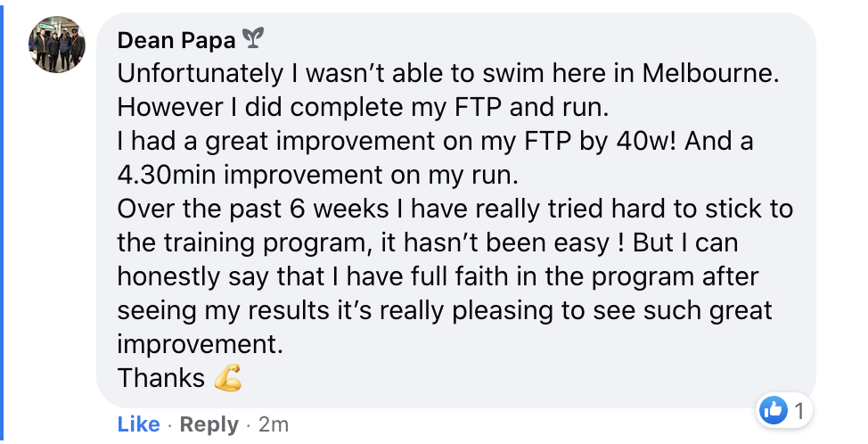
Task: View the reaction count number 1
Action: 798,411
